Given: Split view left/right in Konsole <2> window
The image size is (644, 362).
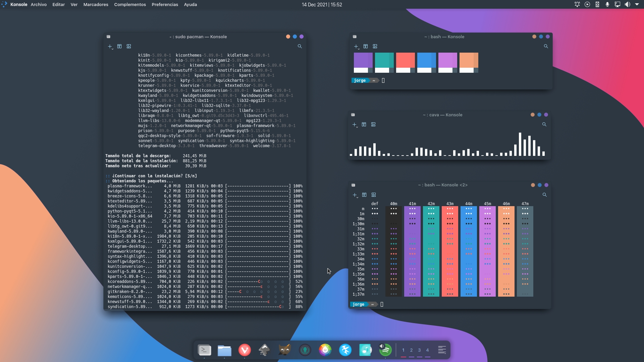Looking at the screenshot, I should point(364,195).
